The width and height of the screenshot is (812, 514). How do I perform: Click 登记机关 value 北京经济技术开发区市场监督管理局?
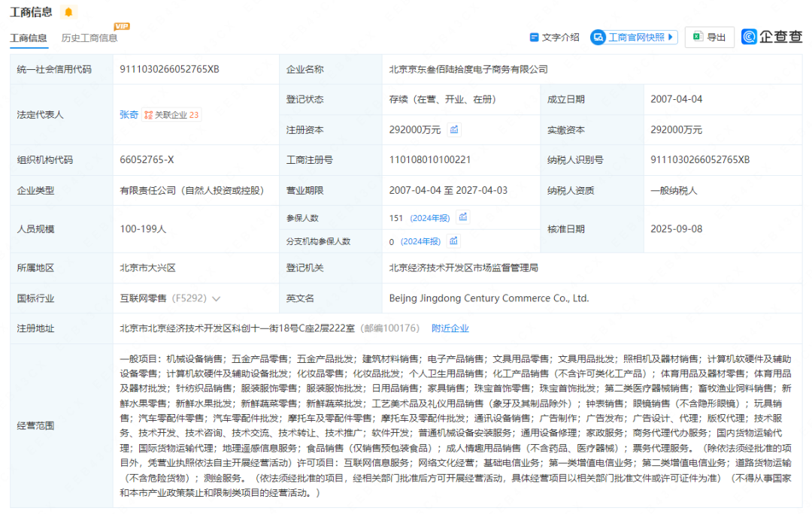pyautogui.click(x=463, y=268)
